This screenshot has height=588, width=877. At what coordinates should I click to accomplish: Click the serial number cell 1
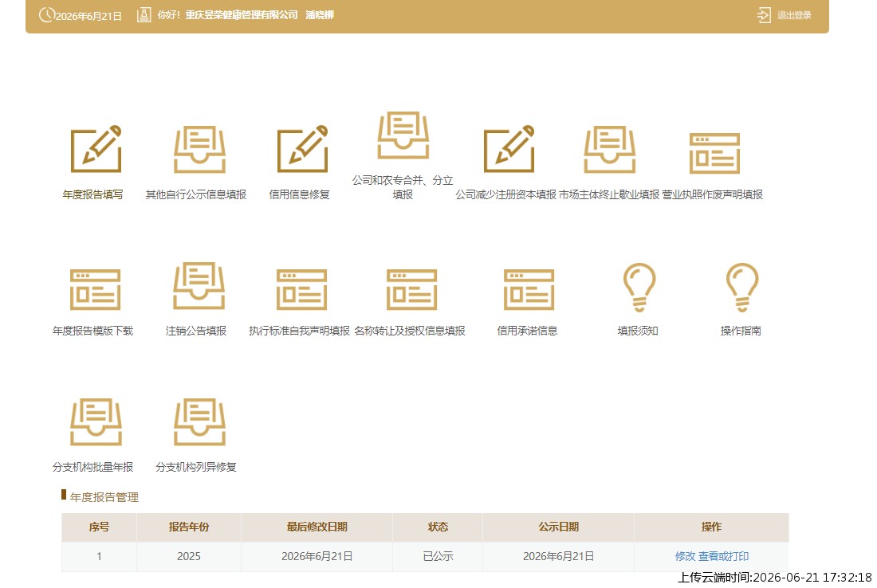(99, 556)
